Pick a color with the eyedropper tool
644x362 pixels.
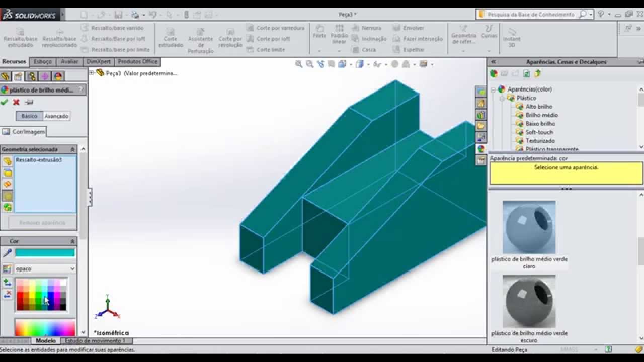pos(7,253)
